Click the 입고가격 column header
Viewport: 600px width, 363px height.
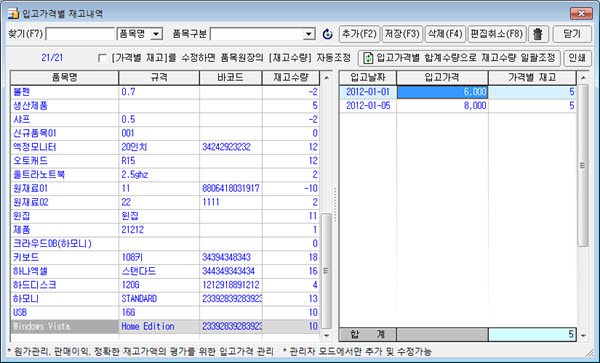click(x=442, y=78)
